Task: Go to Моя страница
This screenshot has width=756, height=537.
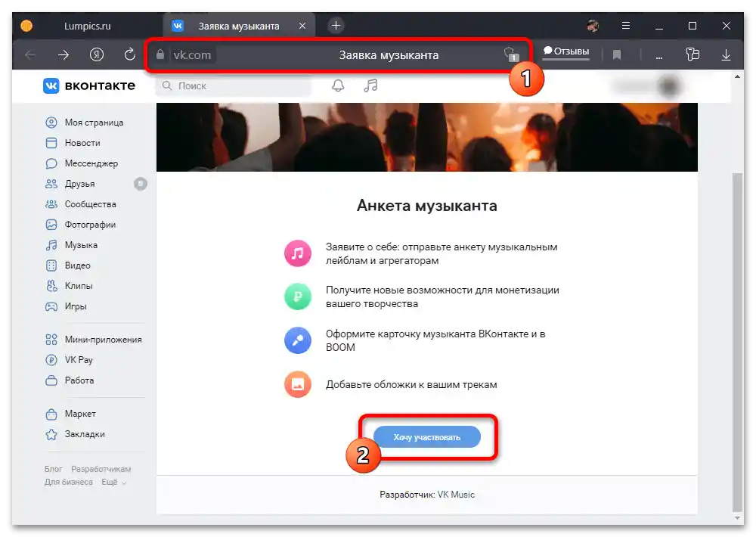Action: pos(94,123)
